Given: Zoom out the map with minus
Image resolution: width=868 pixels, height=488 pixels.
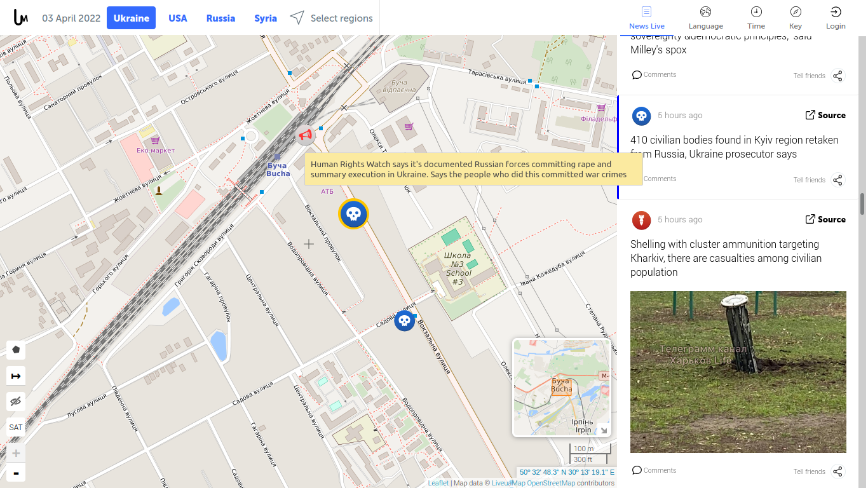Looking at the screenshot, I should pos(16,473).
